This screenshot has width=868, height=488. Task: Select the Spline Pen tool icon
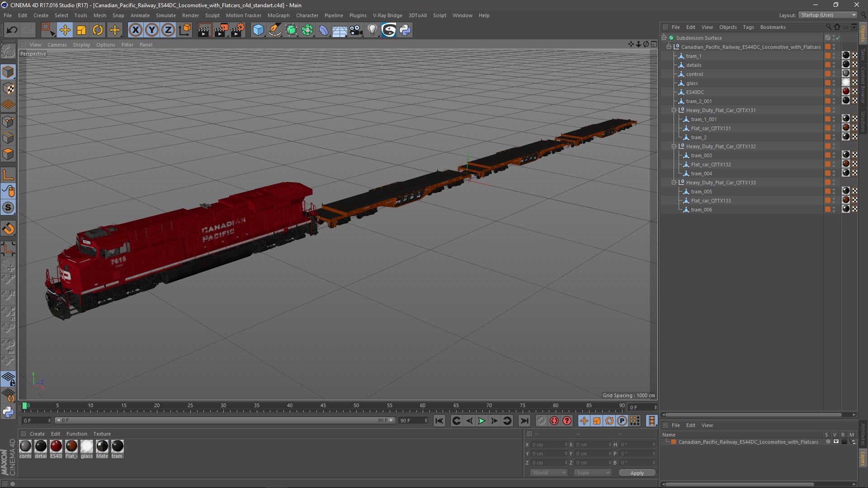[x=275, y=30]
